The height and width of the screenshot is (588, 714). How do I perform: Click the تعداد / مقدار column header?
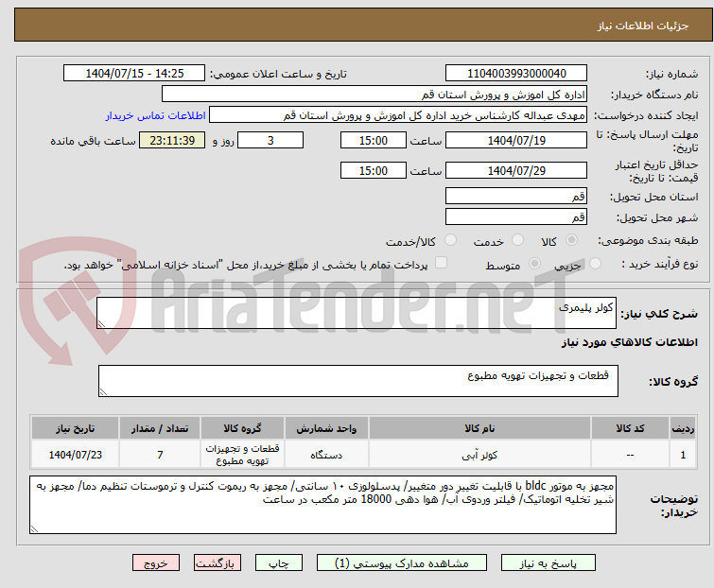(160, 428)
